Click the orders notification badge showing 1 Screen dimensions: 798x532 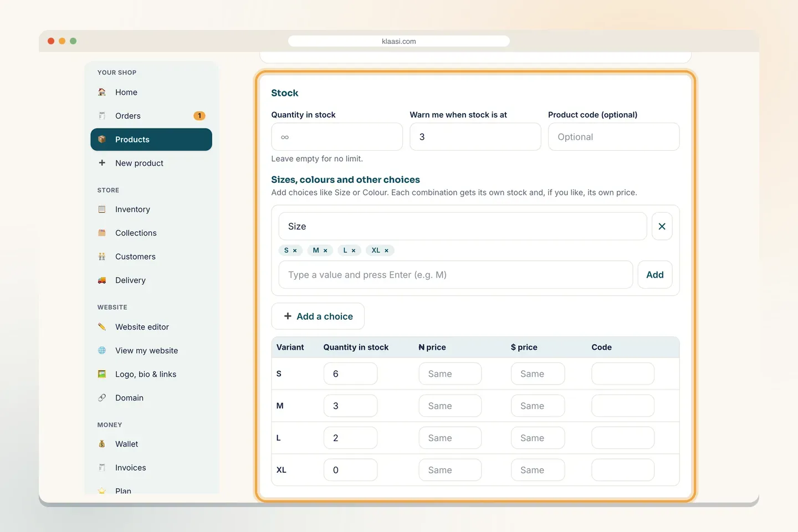pos(199,116)
